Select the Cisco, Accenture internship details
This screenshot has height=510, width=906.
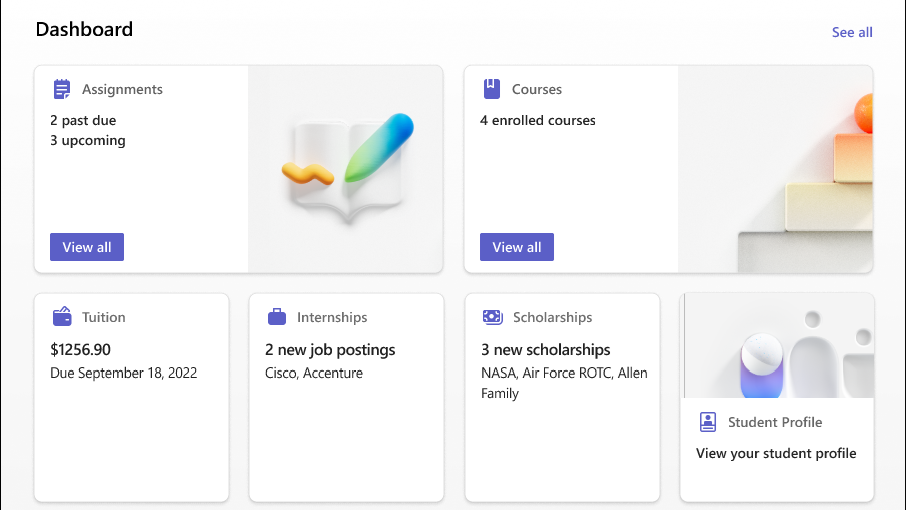coord(314,373)
